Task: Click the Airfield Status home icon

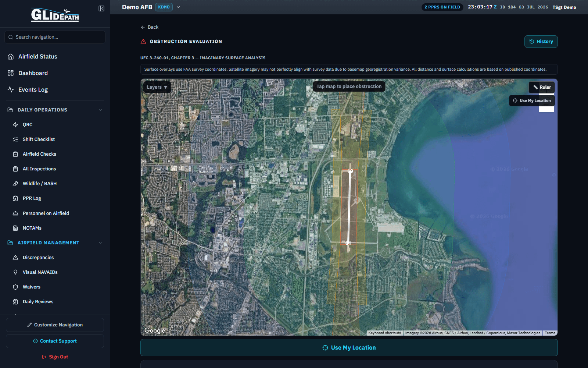Action: (11, 57)
